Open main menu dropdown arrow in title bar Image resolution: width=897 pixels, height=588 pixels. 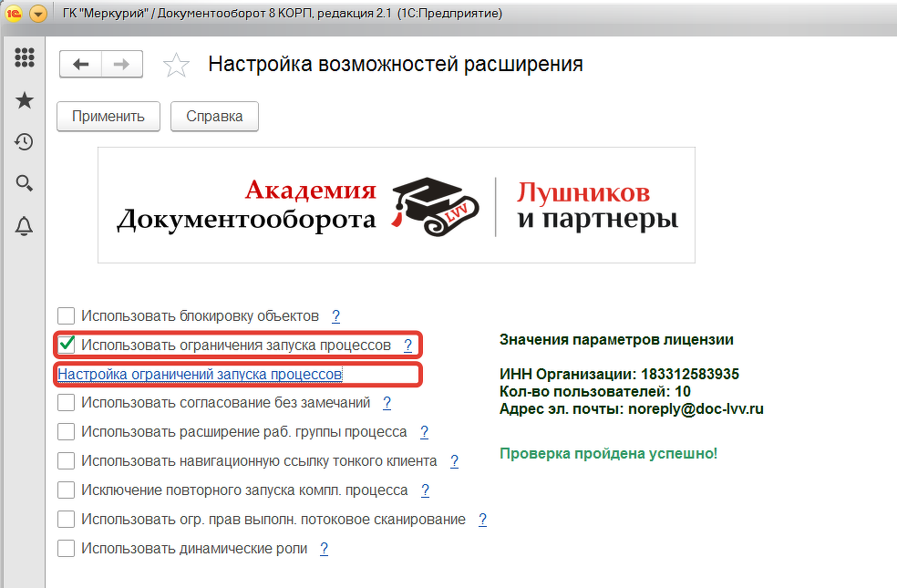point(37,13)
